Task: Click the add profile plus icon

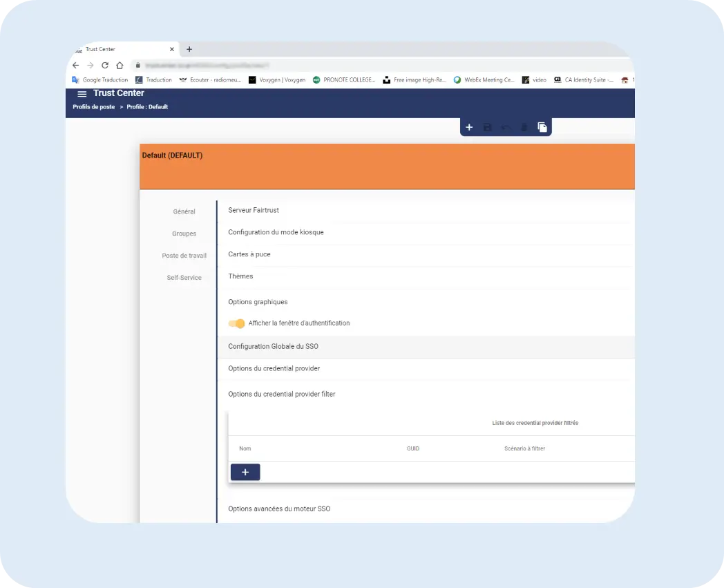Action: (469, 127)
